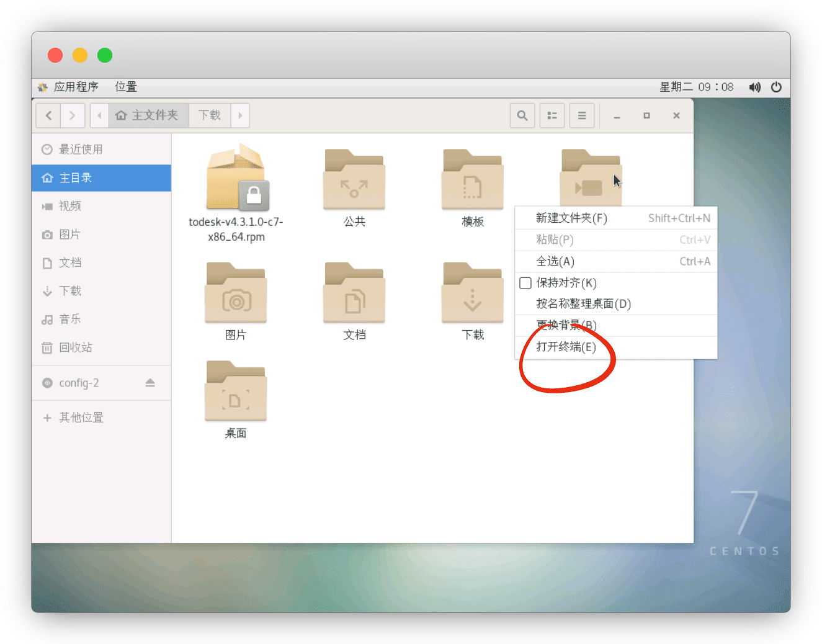822x644 pixels.
Task: Click the 下载 path bar button
Action: [x=210, y=115]
